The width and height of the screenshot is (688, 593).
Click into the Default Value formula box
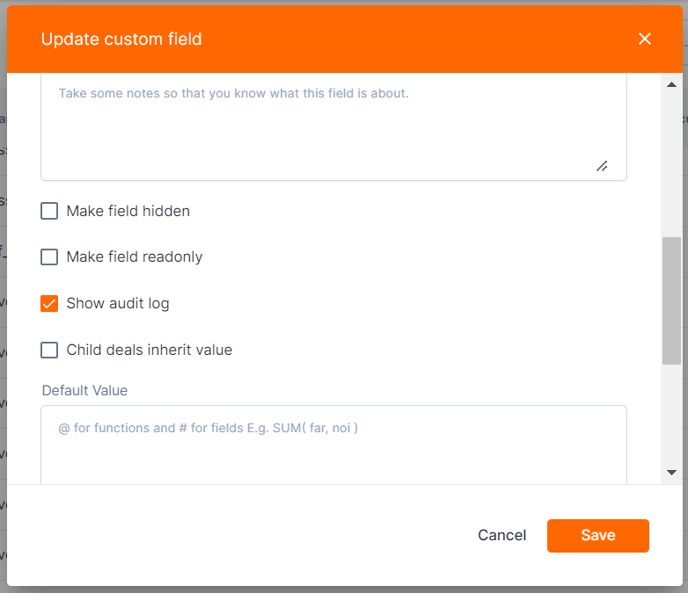(x=333, y=445)
